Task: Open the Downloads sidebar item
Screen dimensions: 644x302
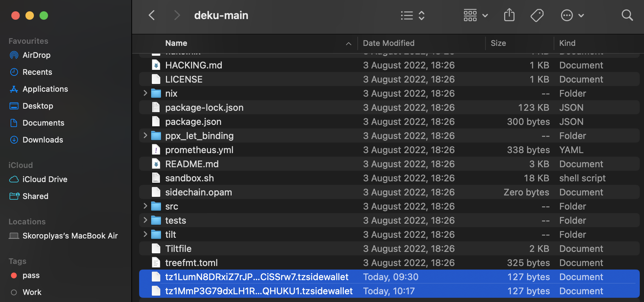Action: pos(42,140)
